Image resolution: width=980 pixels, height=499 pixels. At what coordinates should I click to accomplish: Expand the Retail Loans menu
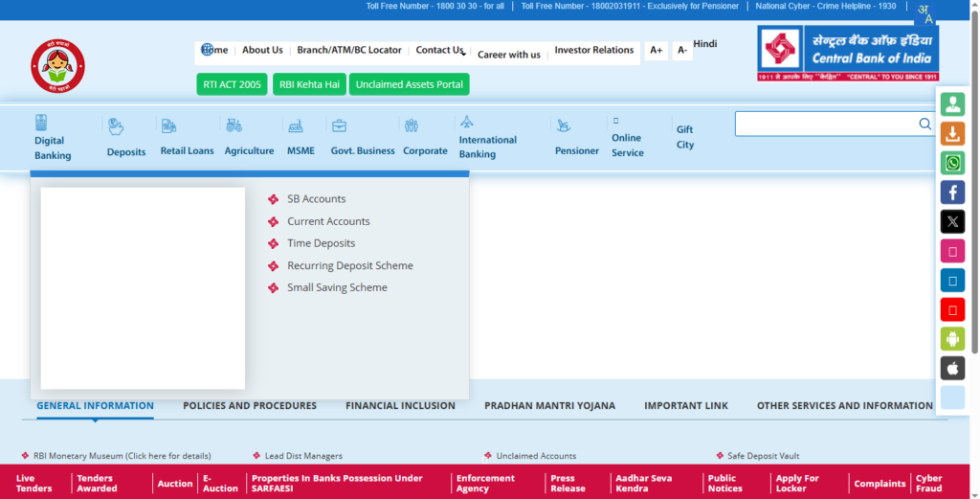187,150
